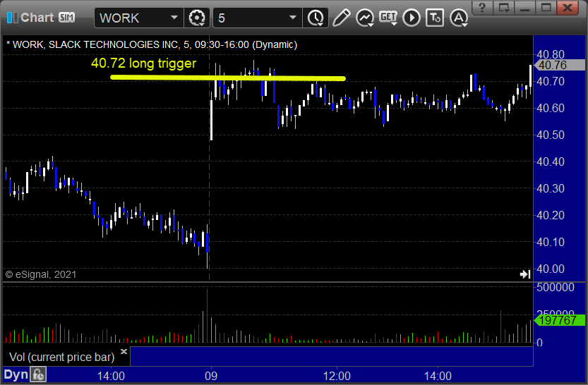The image size is (588, 385).
Task: Open the chart settings gear icon
Action: point(197,18)
